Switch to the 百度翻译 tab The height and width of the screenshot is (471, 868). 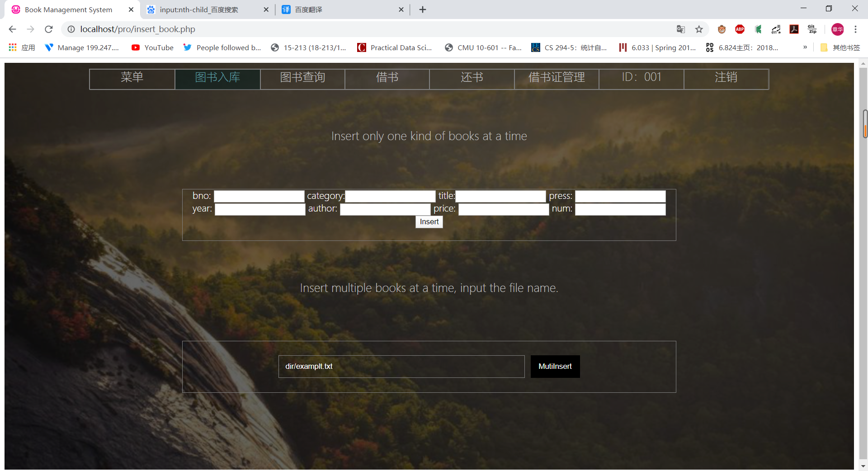(342, 9)
